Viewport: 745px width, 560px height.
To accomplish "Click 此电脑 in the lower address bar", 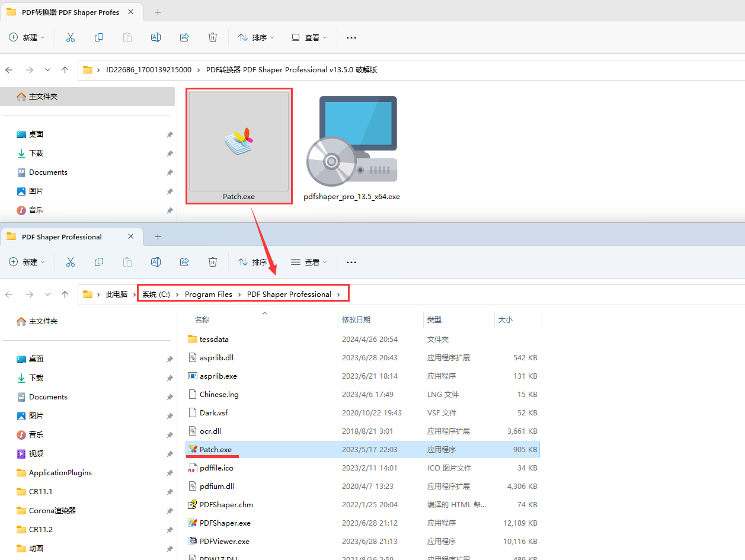I will pos(117,295).
